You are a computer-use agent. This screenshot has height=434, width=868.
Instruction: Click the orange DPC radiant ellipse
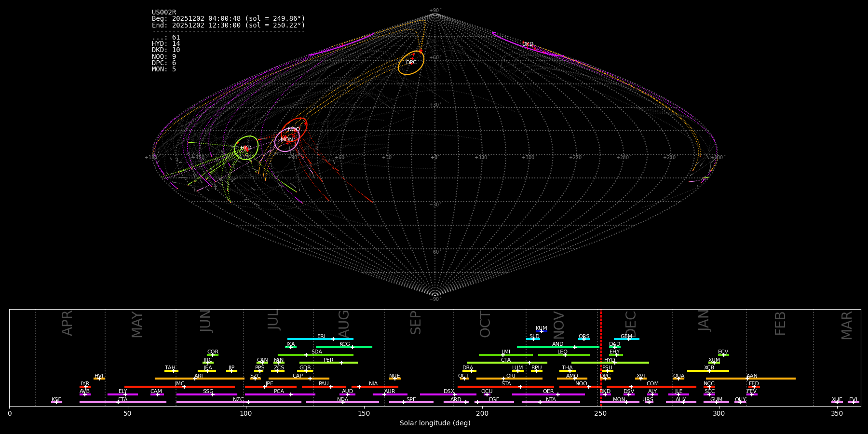pos(411,63)
